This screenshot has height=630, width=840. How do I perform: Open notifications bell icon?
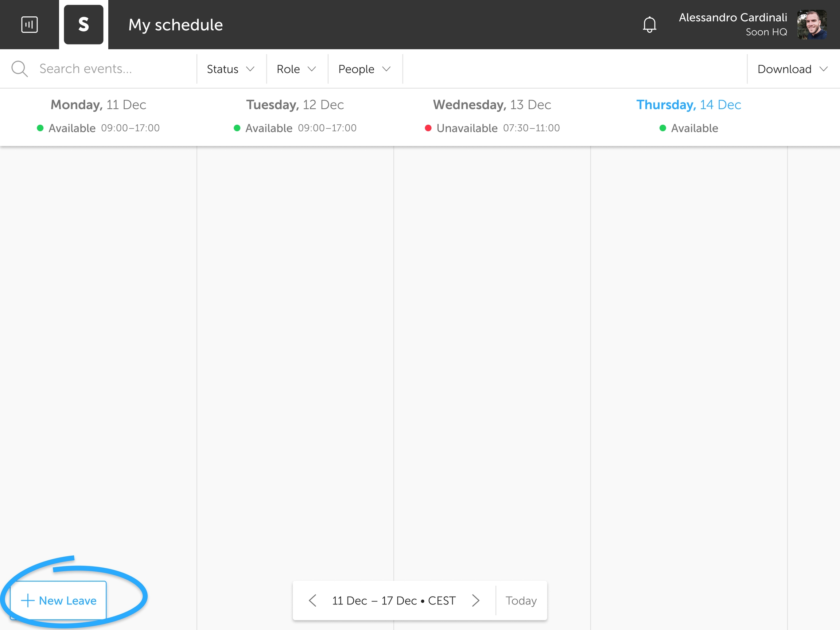(649, 25)
